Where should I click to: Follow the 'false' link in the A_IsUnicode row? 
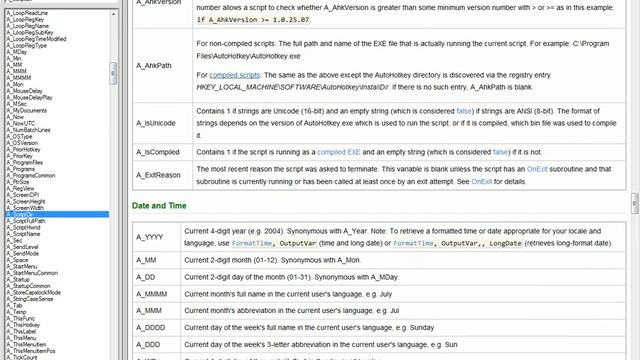[464, 111]
